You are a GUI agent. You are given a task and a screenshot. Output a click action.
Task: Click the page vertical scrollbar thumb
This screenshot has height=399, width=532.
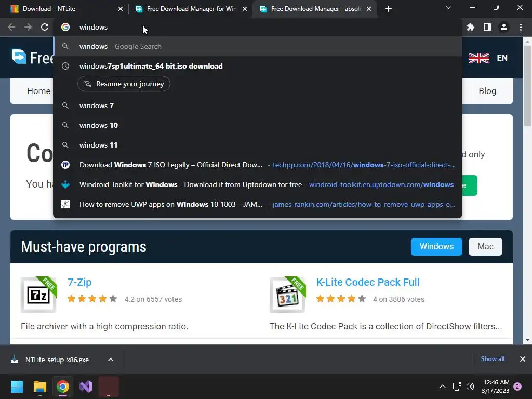[x=527, y=86]
